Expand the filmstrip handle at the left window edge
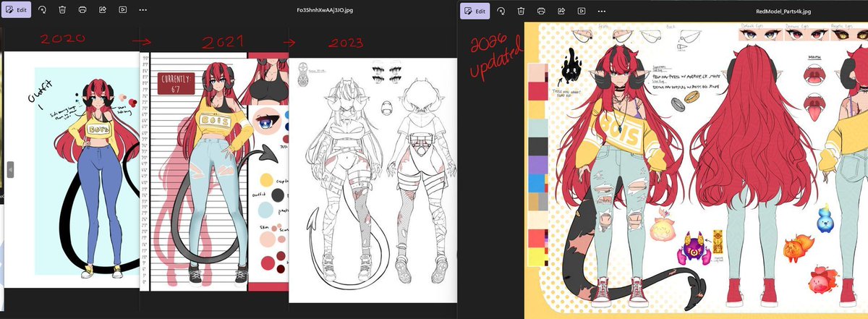The image size is (868, 319). pyautogui.click(x=10, y=170)
